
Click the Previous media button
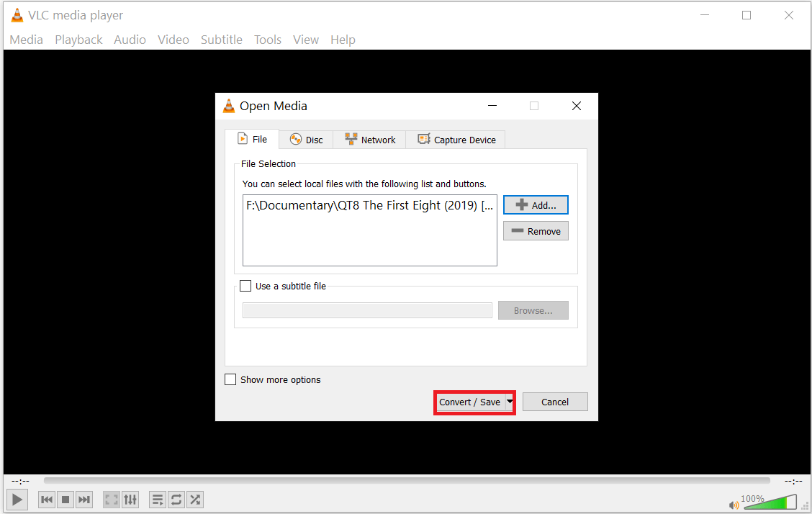pos(47,500)
